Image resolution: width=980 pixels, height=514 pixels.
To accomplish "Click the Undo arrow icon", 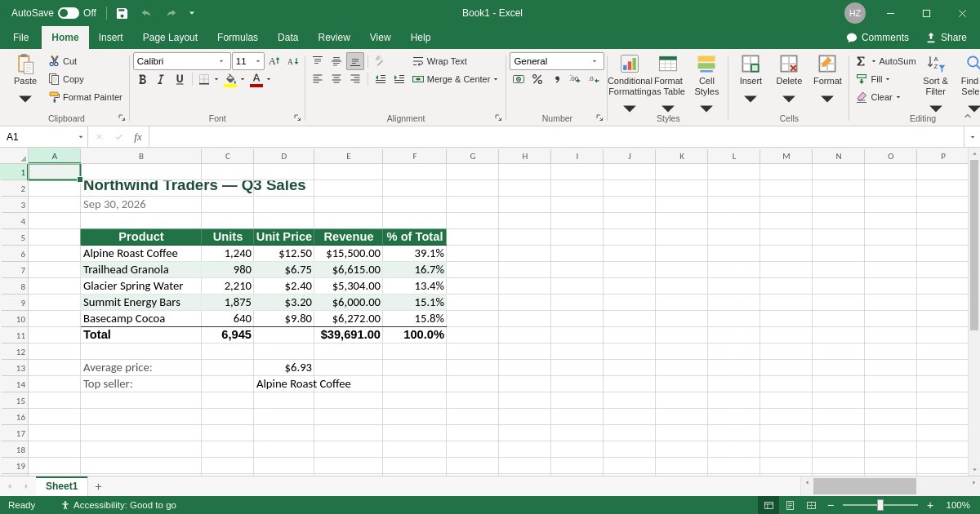I will [146, 13].
